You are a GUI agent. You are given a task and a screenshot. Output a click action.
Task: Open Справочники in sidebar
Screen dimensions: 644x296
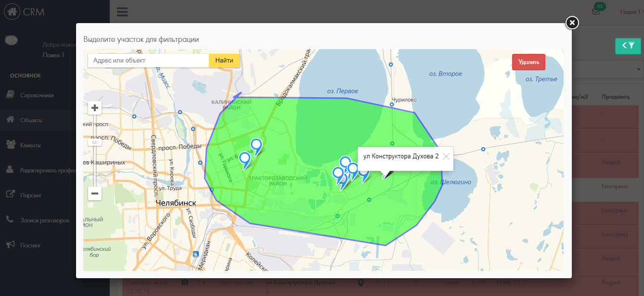(37, 95)
